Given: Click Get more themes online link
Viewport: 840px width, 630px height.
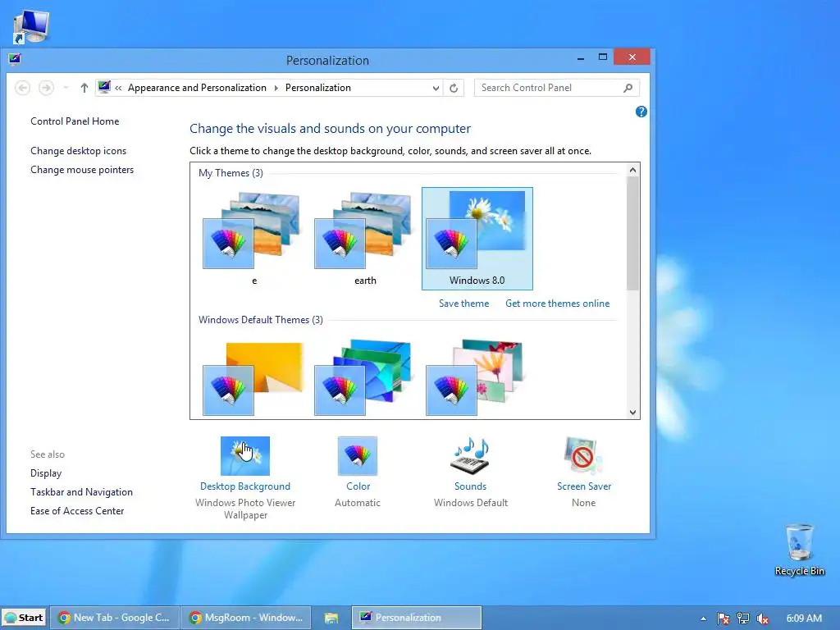Looking at the screenshot, I should point(557,304).
